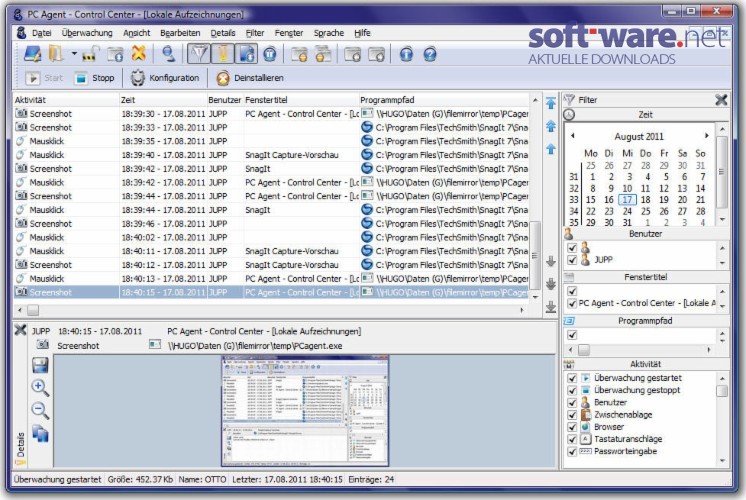This screenshot has width=746, height=500.
Task: Click the calendar panel vertical scrollbar thumb
Action: coord(722,172)
